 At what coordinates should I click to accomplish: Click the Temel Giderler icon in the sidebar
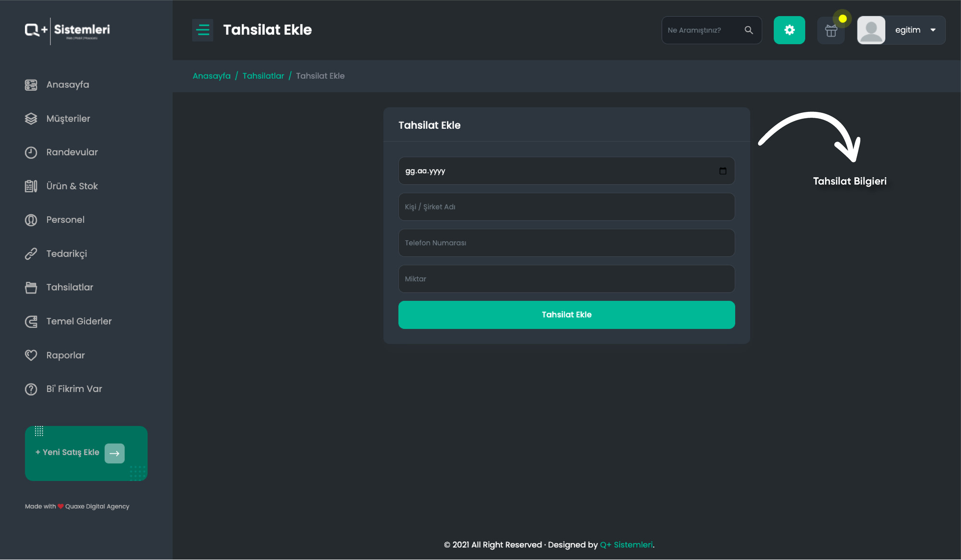pos(31,321)
